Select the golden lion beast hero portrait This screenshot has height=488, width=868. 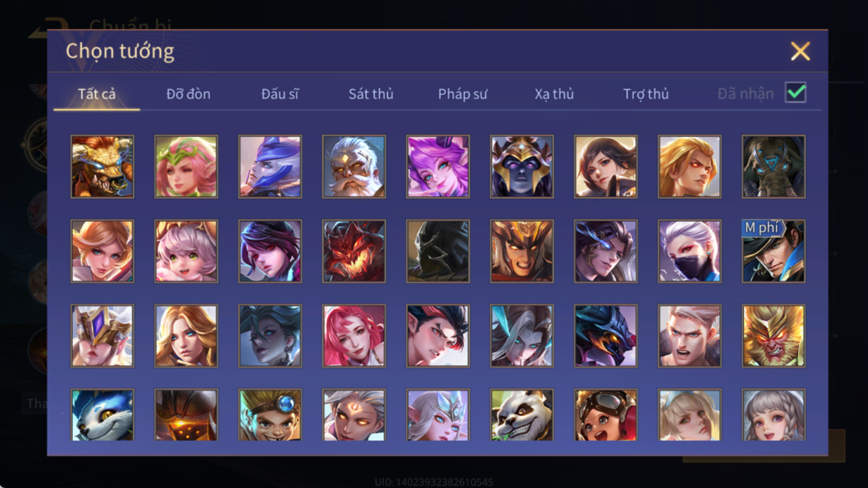click(102, 167)
